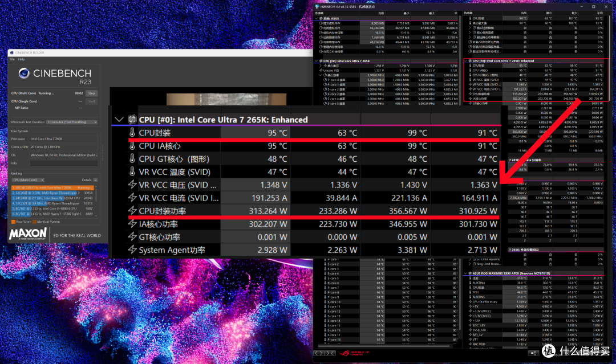Click the clock icon of 分页文件使用率 row
Image resolution: width=616 pixels, height=364 pixels.
coord(321,51)
